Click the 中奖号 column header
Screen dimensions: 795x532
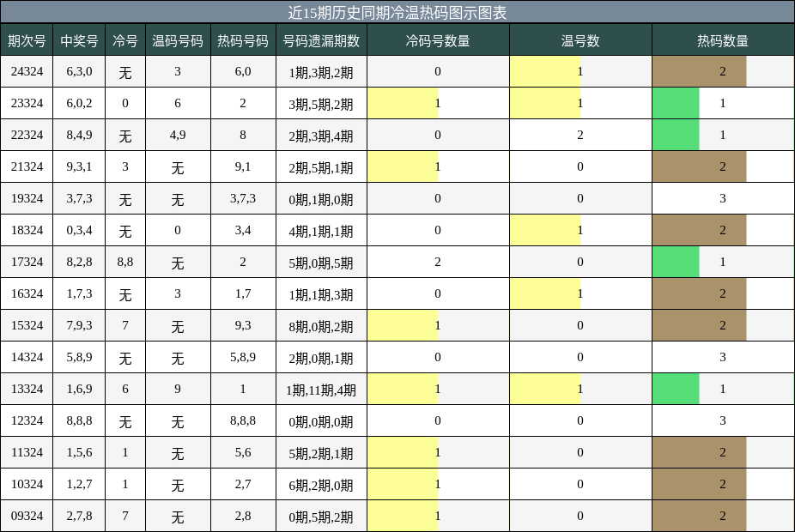pyautogui.click(x=76, y=39)
